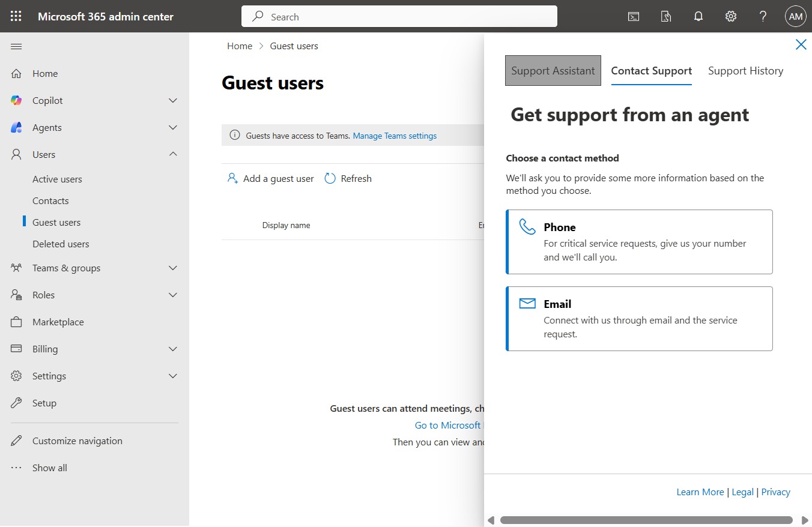Click the search box in the header

(399, 16)
